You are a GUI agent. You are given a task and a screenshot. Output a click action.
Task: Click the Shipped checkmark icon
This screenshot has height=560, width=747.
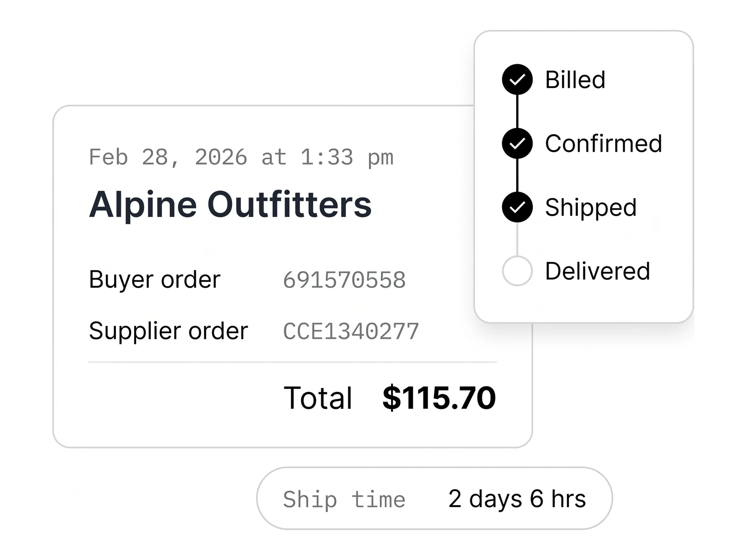517,207
